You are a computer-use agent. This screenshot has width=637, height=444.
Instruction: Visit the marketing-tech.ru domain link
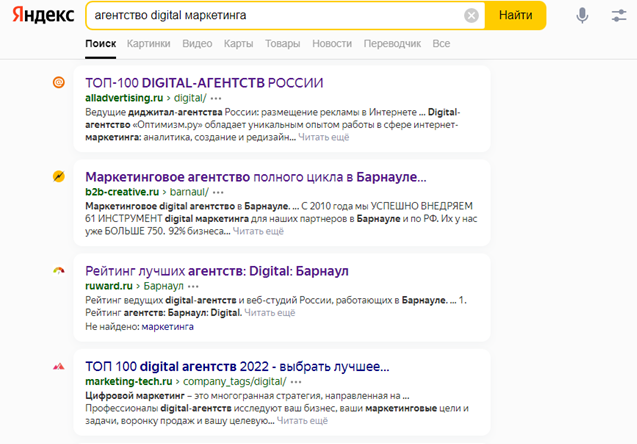[129, 381]
